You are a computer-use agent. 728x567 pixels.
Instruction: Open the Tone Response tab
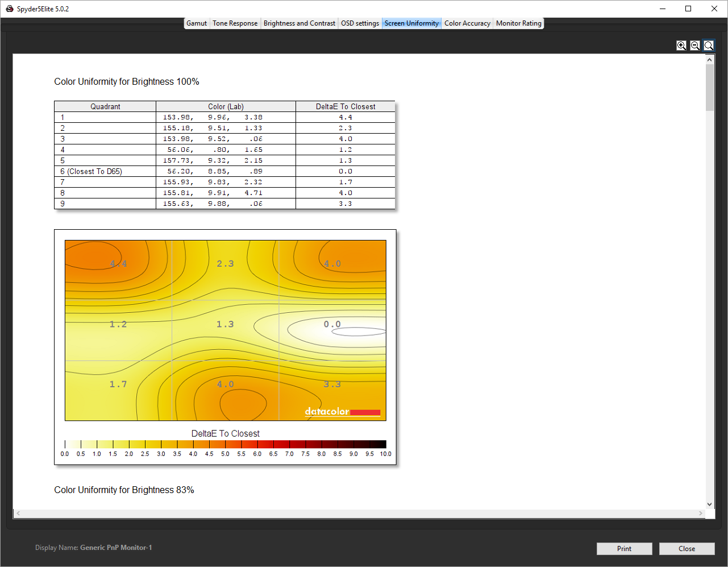[235, 23]
